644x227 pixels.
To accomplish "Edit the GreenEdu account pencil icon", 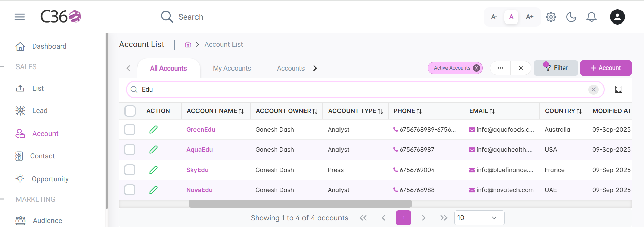I will pyautogui.click(x=153, y=129).
